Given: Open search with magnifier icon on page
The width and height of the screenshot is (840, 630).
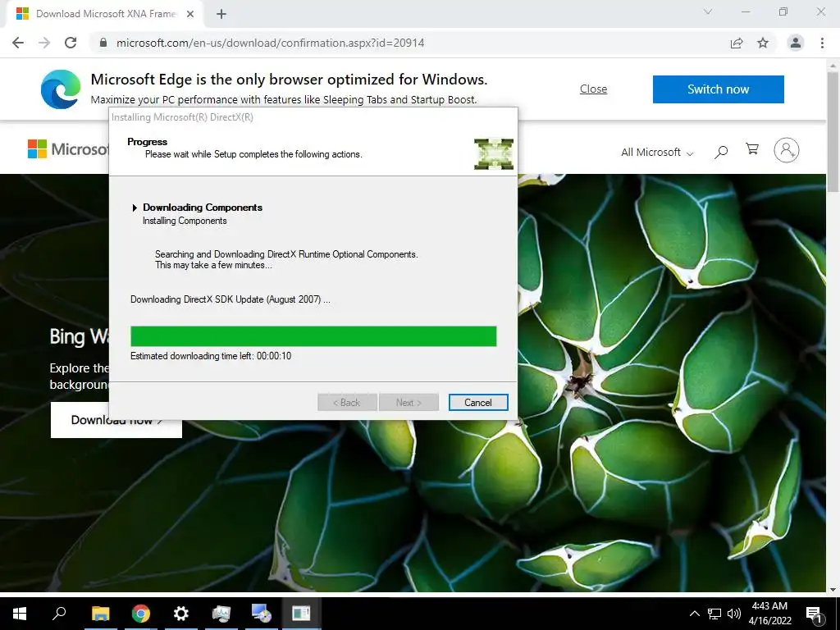Looking at the screenshot, I should point(721,152).
